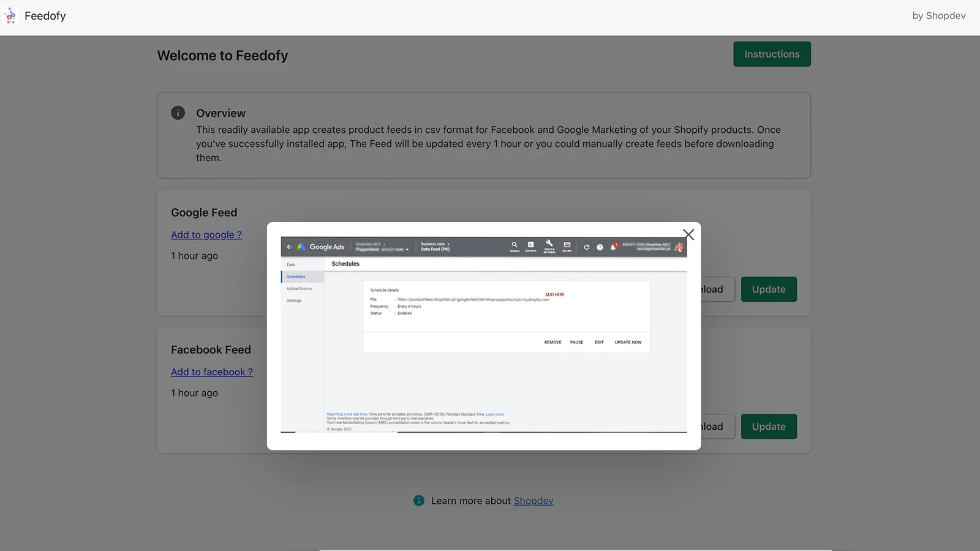Click the Learn more link in screenshot footer
Image resolution: width=980 pixels, height=551 pixels.
tap(495, 414)
